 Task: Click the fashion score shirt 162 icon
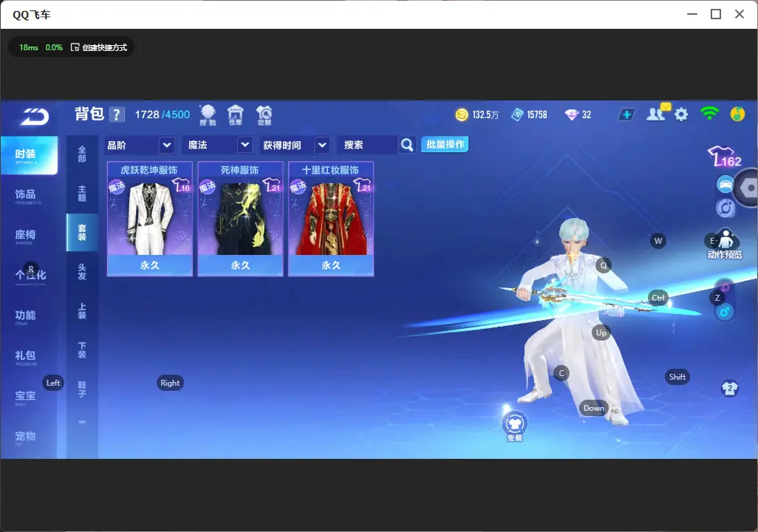[x=725, y=157]
